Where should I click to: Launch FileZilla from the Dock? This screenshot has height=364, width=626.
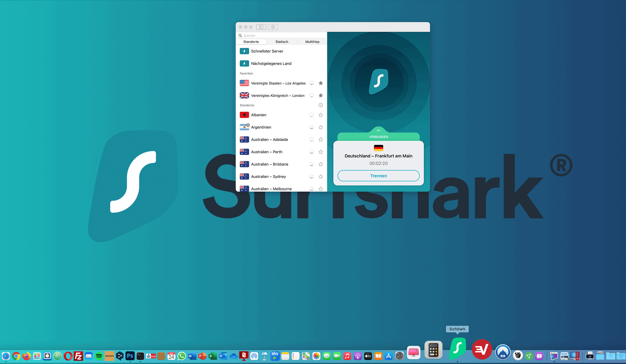[78, 356]
